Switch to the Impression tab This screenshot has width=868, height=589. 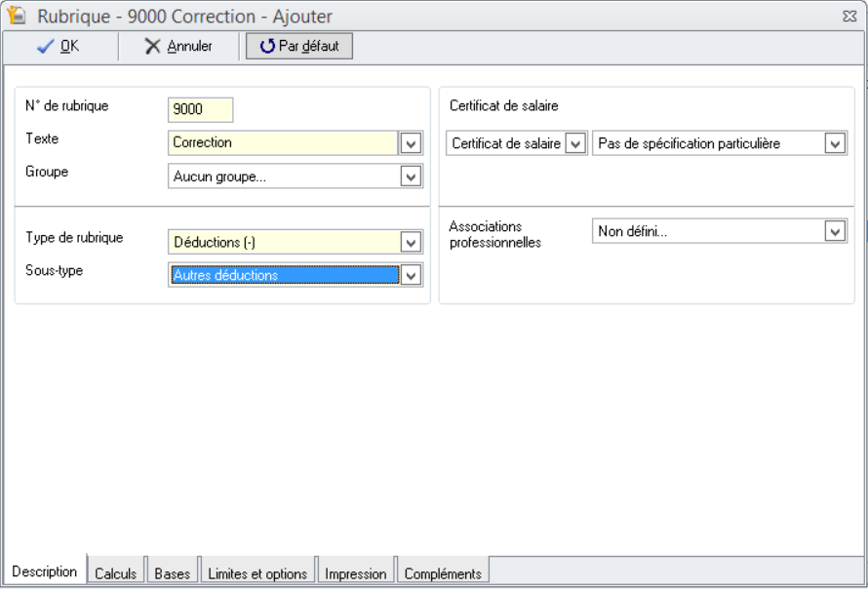click(x=356, y=573)
